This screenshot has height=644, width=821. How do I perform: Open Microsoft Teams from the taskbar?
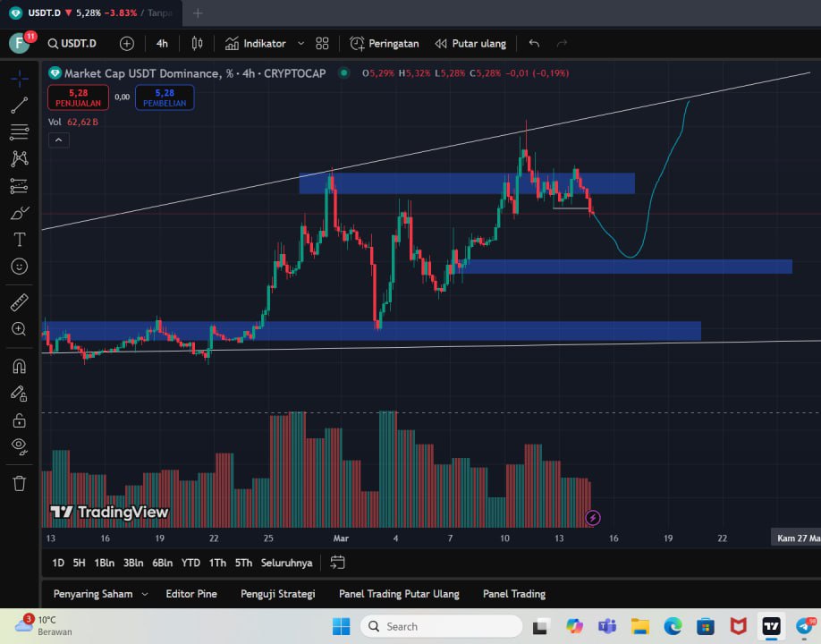(x=607, y=626)
